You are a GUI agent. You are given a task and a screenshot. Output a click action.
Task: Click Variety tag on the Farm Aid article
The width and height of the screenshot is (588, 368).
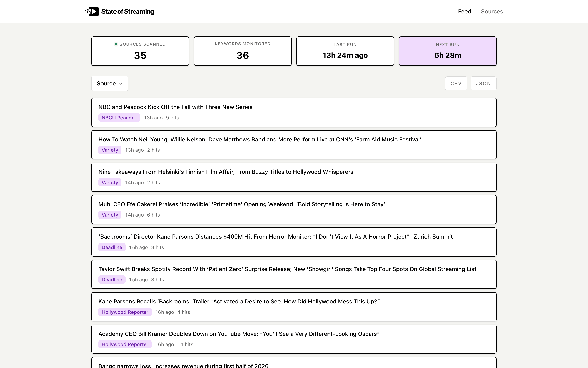click(110, 150)
